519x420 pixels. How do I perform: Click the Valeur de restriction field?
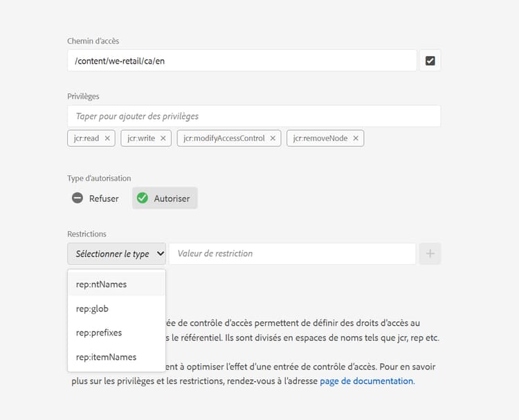point(292,254)
